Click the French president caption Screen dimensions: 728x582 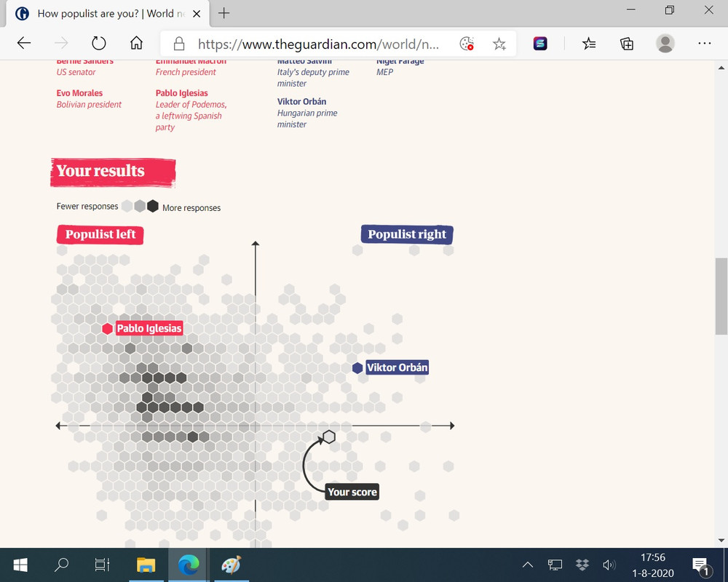pos(186,72)
